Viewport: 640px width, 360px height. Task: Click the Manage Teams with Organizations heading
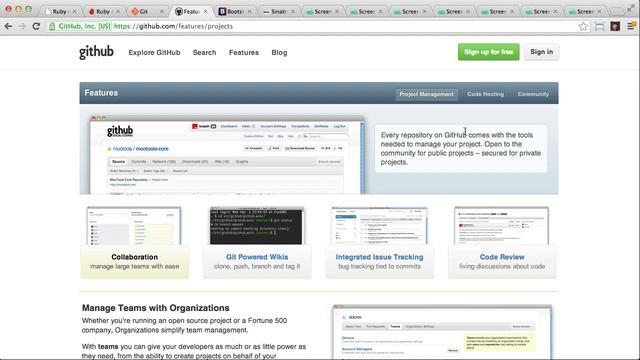(156, 308)
